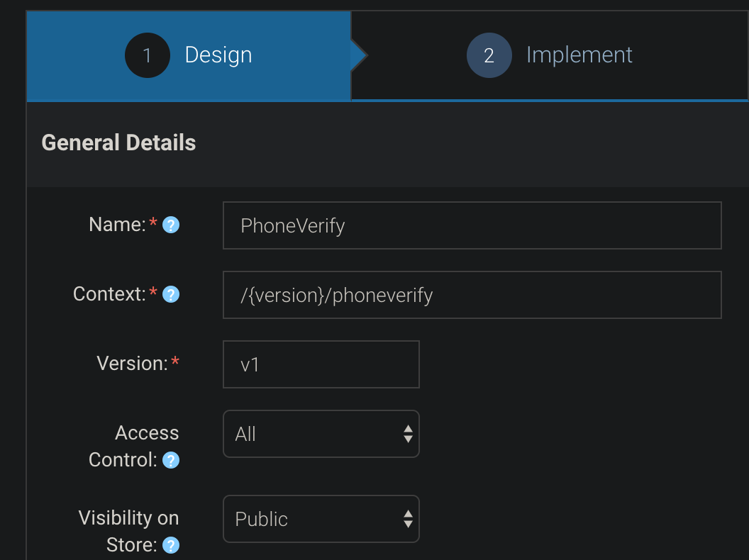Click the step 1 circle icon
The height and width of the screenshot is (560, 749).
point(147,55)
